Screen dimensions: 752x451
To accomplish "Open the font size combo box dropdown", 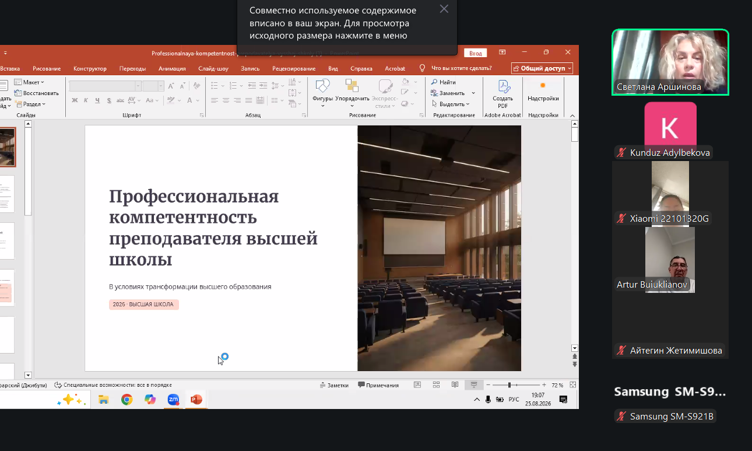I will pyautogui.click(x=161, y=86).
